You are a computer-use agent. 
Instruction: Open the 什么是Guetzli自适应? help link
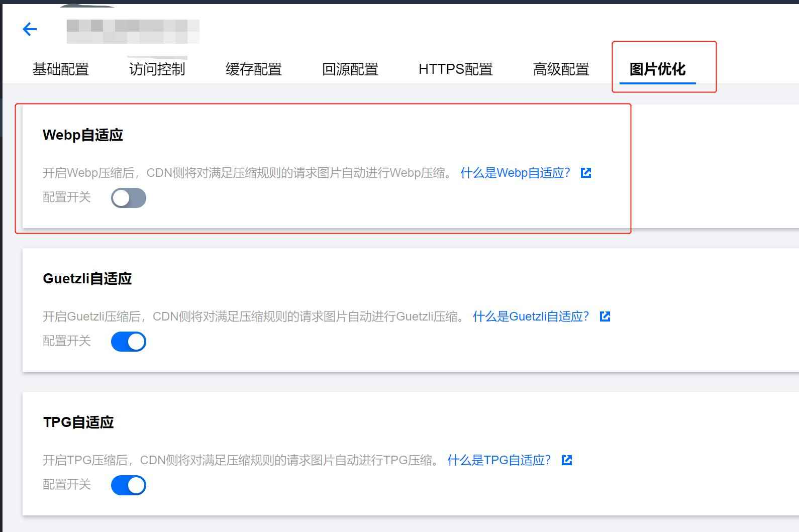click(x=531, y=316)
